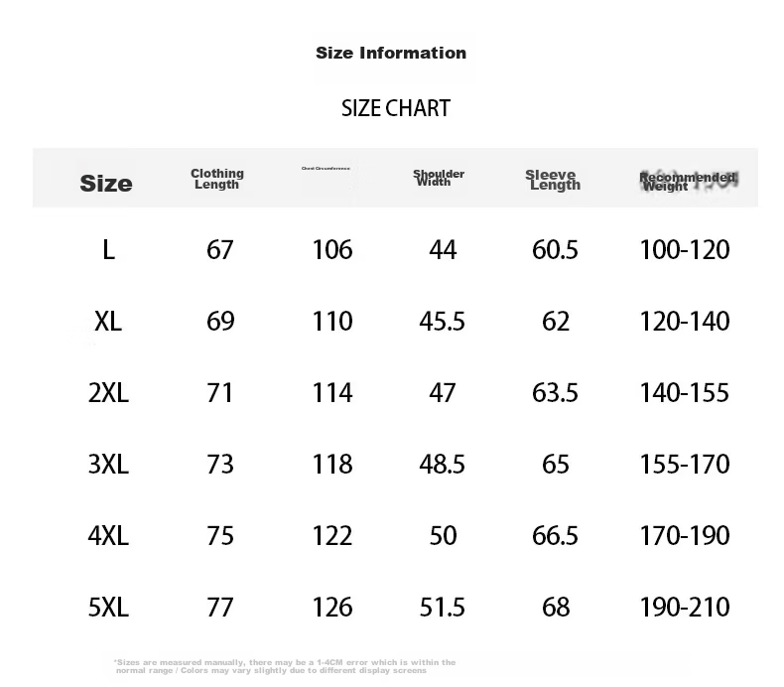Select the Sleeve Length header

(x=553, y=180)
